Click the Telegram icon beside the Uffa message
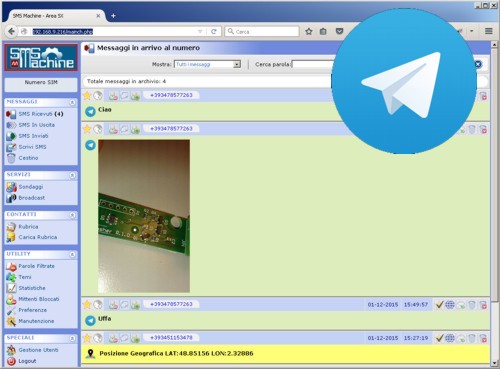 point(90,320)
